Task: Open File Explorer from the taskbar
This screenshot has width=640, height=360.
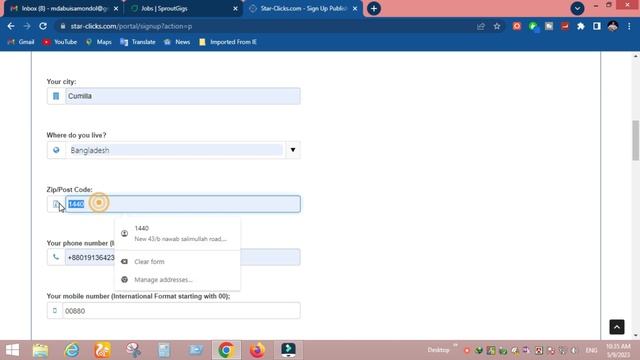Action: [x=40, y=350]
